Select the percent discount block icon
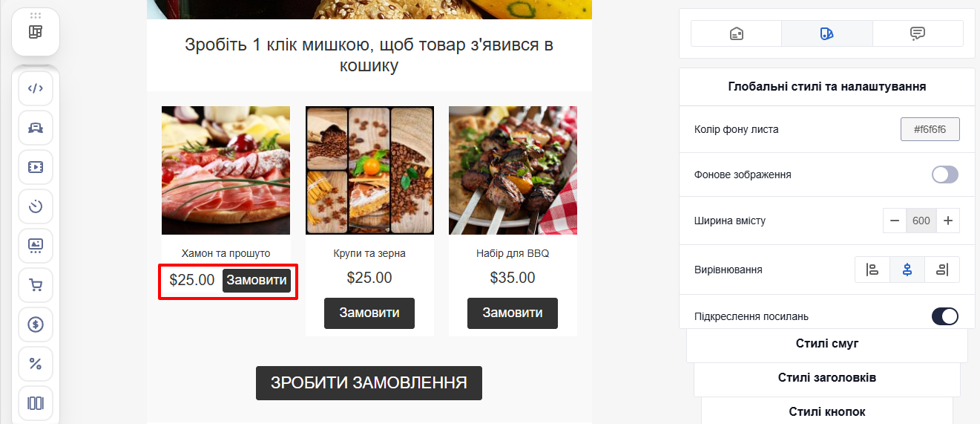The image size is (980, 424). (x=36, y=364)
